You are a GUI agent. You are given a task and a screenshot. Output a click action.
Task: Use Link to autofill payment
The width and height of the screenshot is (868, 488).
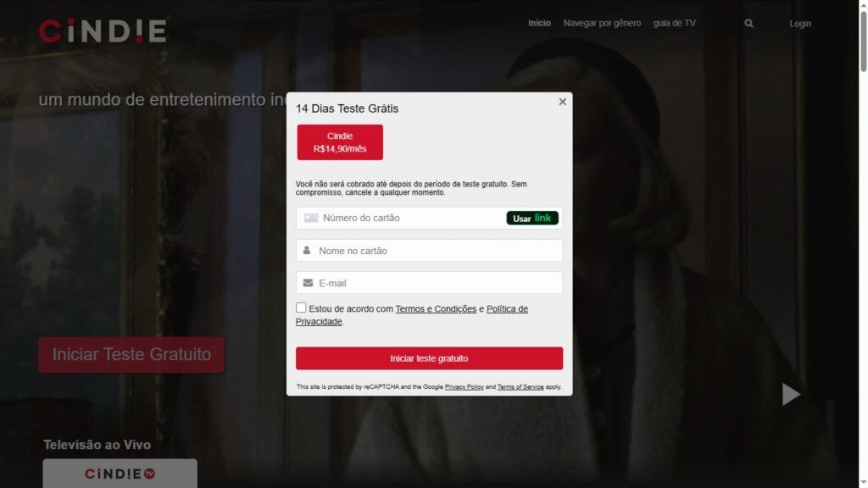coord(532,218)
